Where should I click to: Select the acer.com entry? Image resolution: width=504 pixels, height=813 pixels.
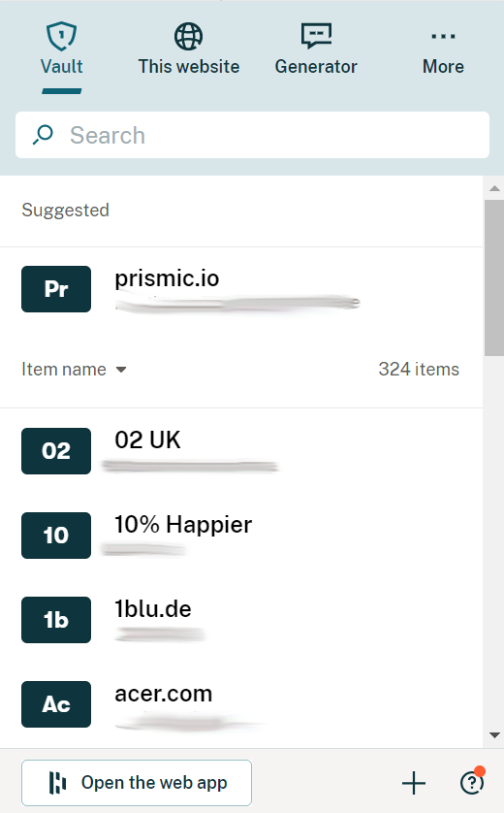click(x=241, y=704)
